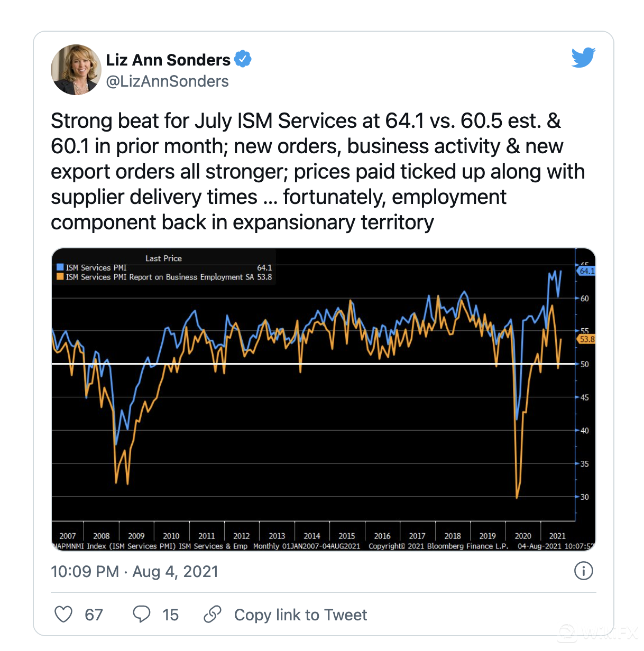Click the orange Employment SA legend swatch
Image resolution: width=644 pixels, height=651 pixels.
60,276
